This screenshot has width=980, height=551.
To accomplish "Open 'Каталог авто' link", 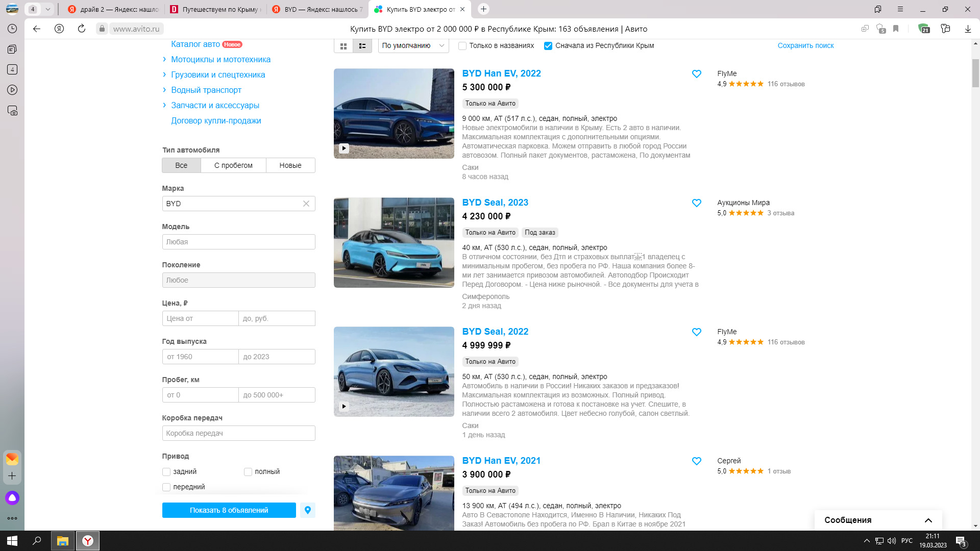I will (x=195, y=44).
